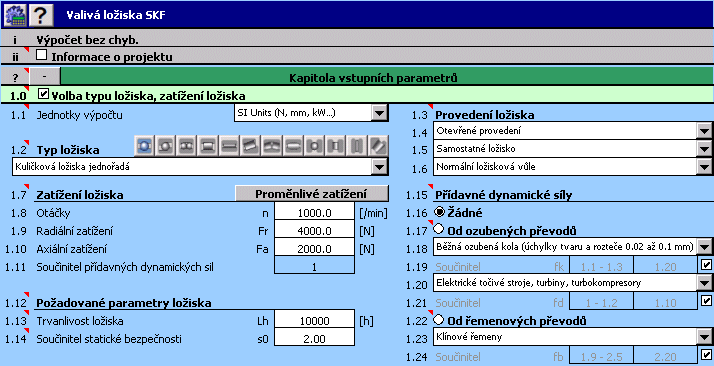Viewport: 714px width, 366px height.
Task: Toggle checkbox beside coefficient fb row
Action: pyautogui.click(x=706, y=354)
